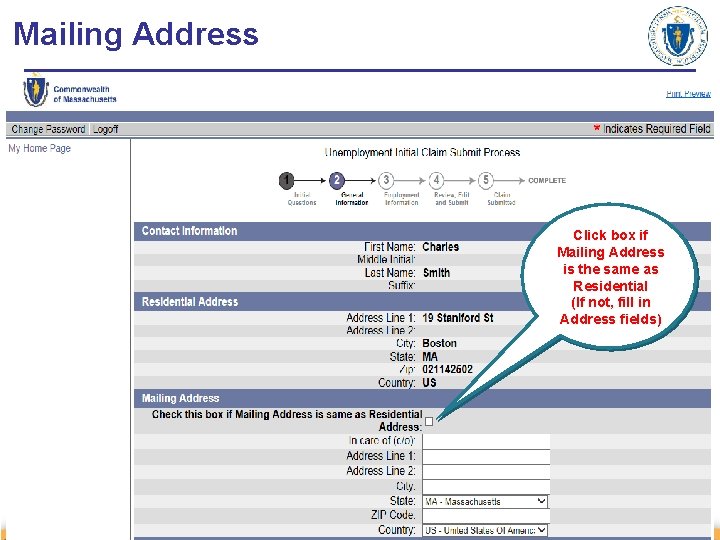Open the Print Preview link
720x540 pixels.
(688, 94)
